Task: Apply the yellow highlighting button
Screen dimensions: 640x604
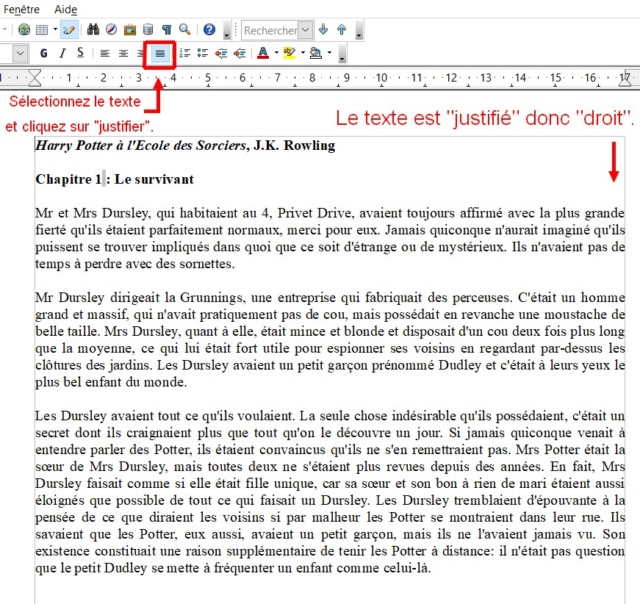Action: 289,53
